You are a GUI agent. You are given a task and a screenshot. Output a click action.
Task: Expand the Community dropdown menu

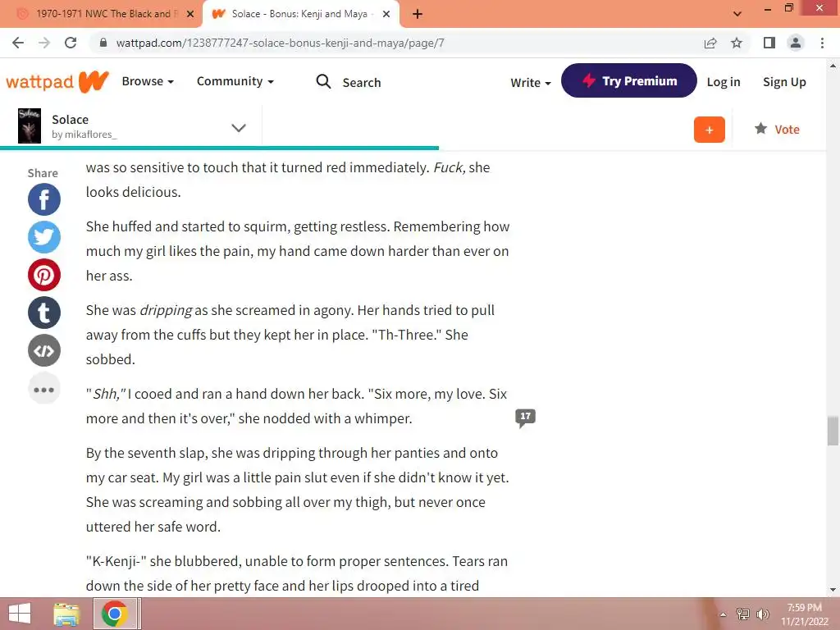point(235,81)
